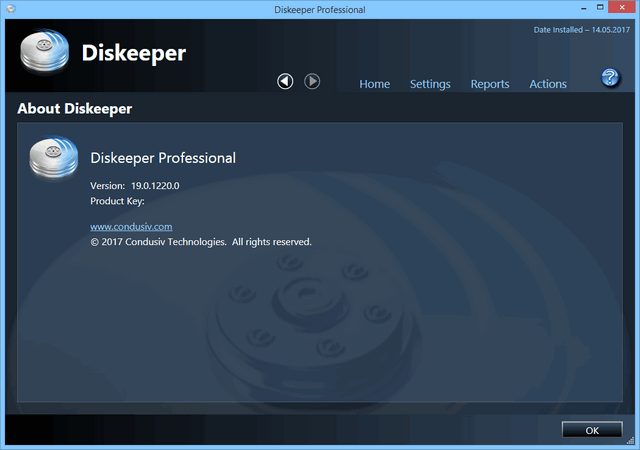Click the Diskeeper logo in the header
The width and height of the screenshot is (640, 450).
[x=45, y=55]
